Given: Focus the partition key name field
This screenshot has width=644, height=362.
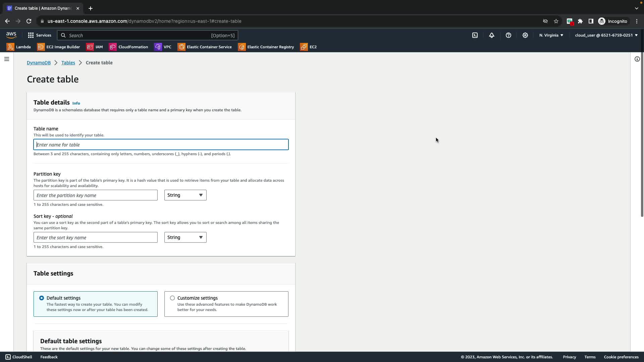Looking at the screenshot, I should click(x=95, y=195).
